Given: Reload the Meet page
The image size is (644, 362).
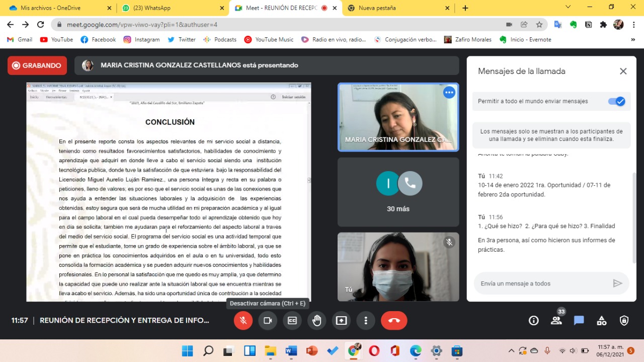Looking at the screenshot, I should tap(40, 24).
